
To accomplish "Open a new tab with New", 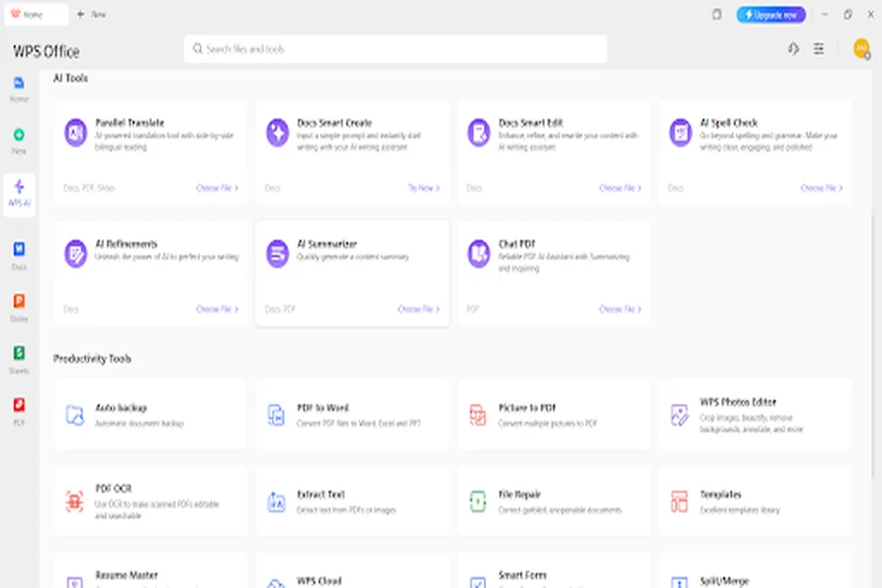I will point(91,15).
